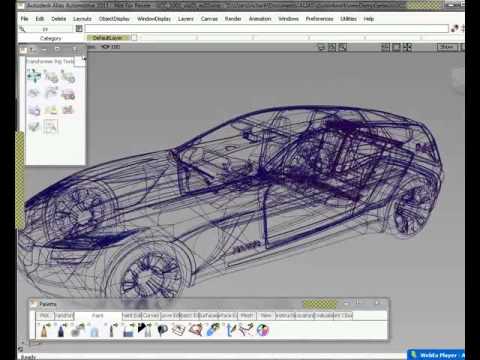480x360 pixels.
Task: Select the Move tool with cyan arrows
Action: (34, 76)
